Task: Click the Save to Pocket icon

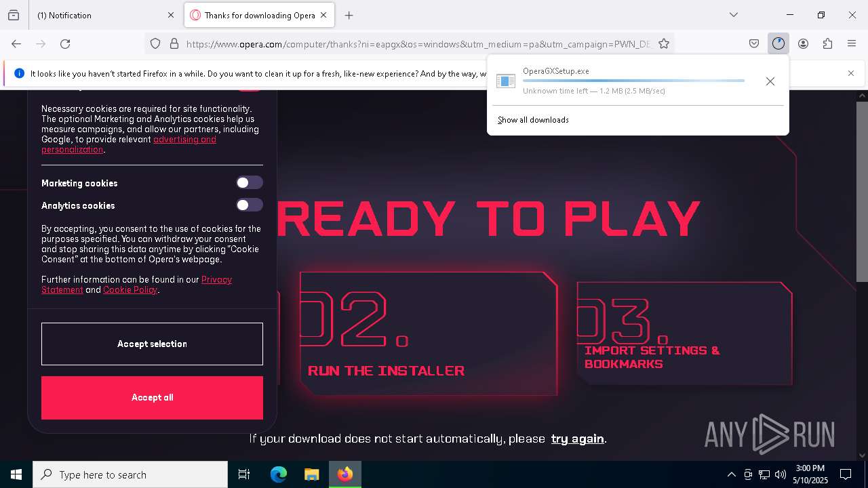Action: 754,43
